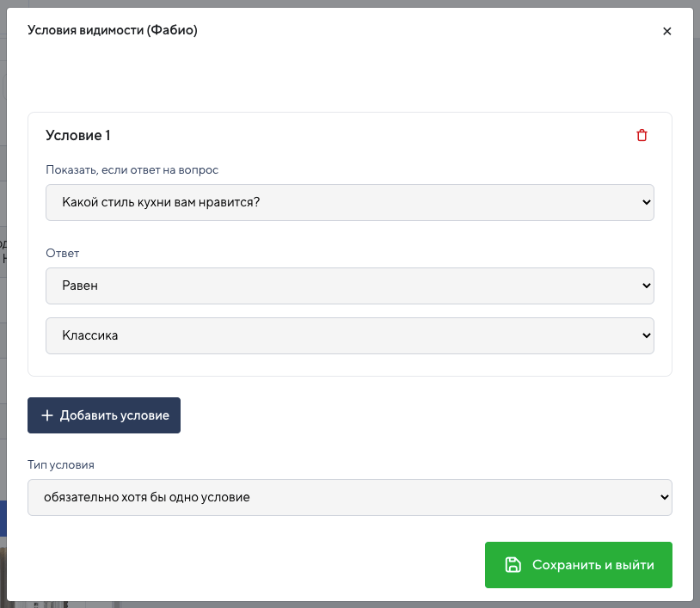Open the Какой стиль кухни вам нравится dropdown
Screen dimensions: 700x608
click(350, 202)
